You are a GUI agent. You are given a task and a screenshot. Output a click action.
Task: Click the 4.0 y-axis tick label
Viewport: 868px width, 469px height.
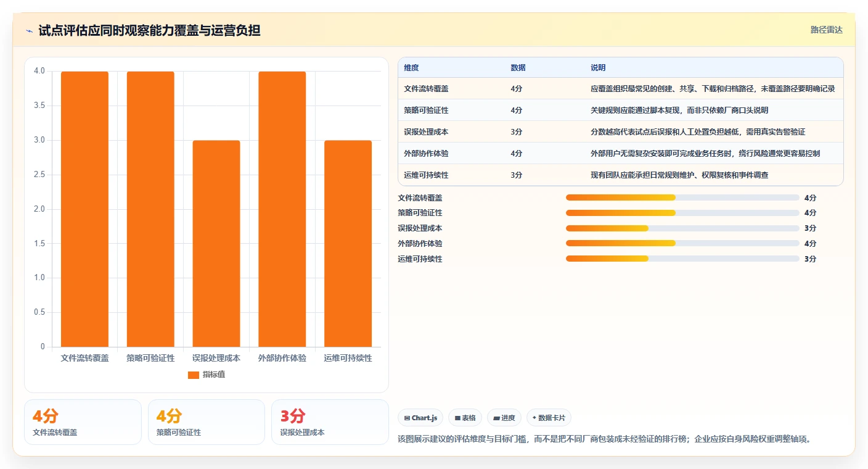click(x=39, y=71)
